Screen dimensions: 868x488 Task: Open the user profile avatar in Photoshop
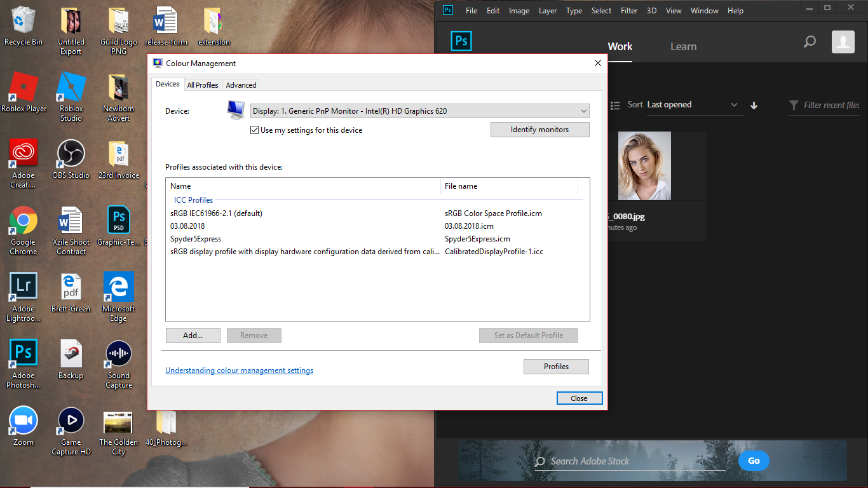coord(843,42)
